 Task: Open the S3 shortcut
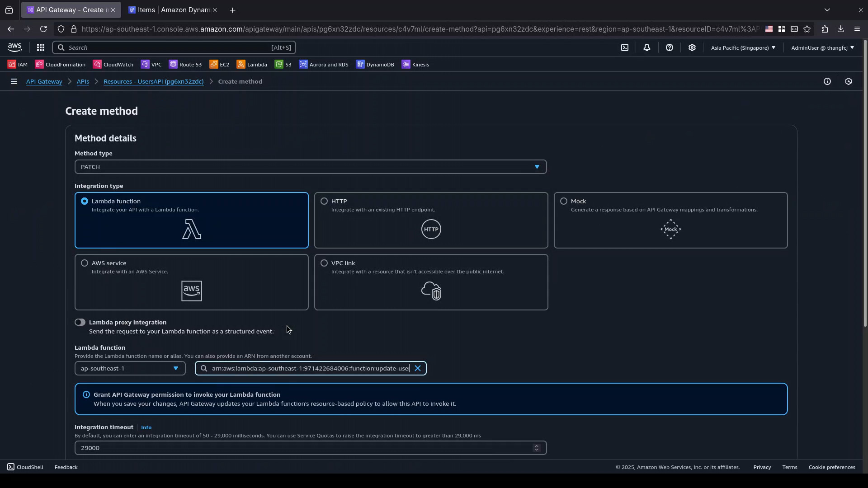pyautogui.click(x=283, y=65)
